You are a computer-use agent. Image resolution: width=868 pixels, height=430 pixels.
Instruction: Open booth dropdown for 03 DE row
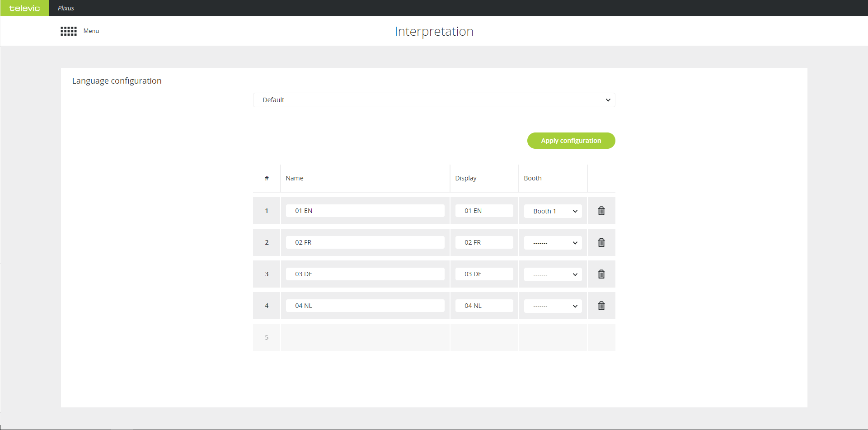tap(553, 274)
